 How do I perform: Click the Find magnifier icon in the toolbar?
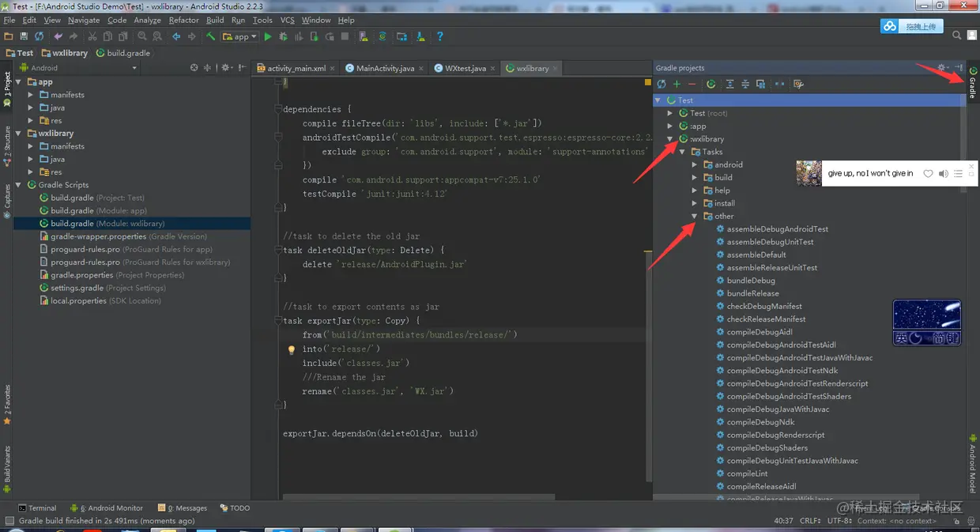(x=142, y=36)
